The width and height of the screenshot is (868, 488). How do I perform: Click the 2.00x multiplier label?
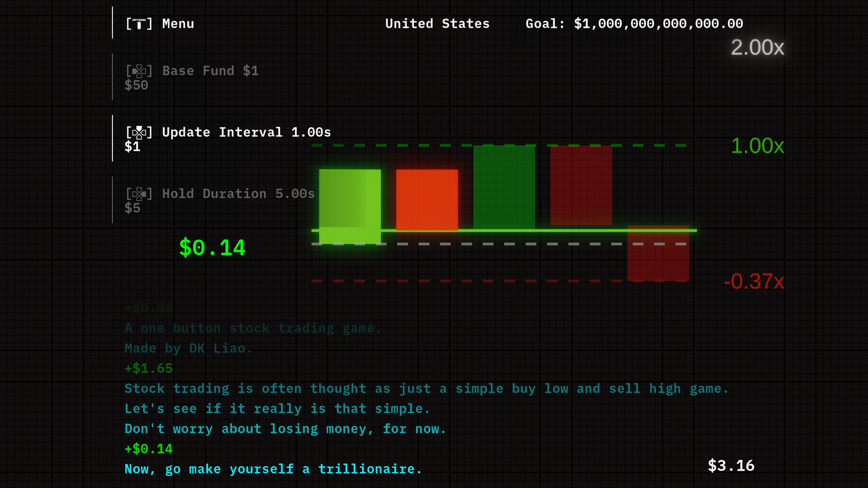[x=757, y=48]
